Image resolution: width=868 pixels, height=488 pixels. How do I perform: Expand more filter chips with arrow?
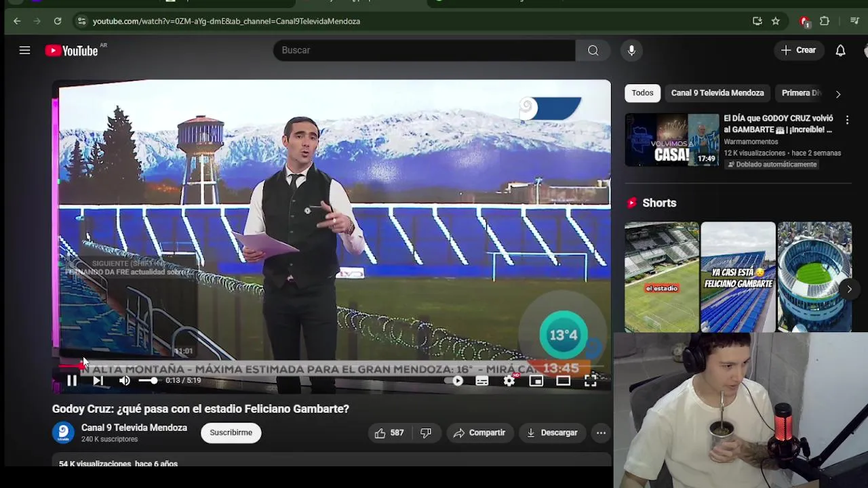[838, 94]
